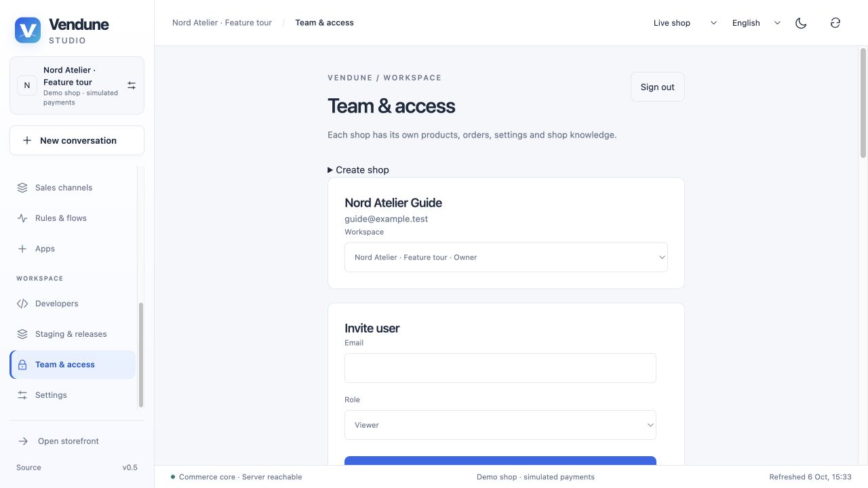The image size is (868, 488).
Task: Click the Developers code icon
Action: point(22,304)
